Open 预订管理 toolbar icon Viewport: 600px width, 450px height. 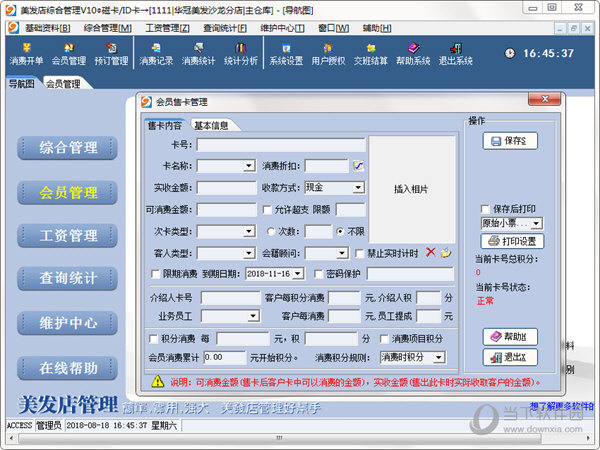[x=111, y=54]
